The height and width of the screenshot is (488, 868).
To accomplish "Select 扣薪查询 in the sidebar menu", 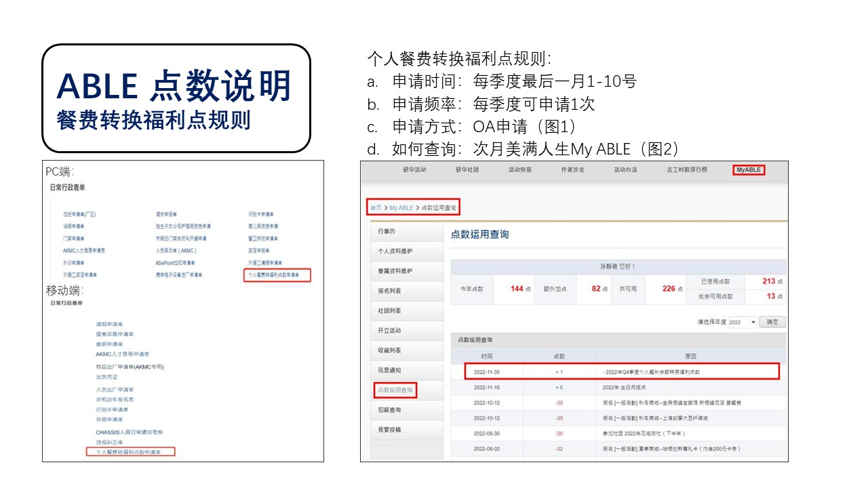I will 389,410.
